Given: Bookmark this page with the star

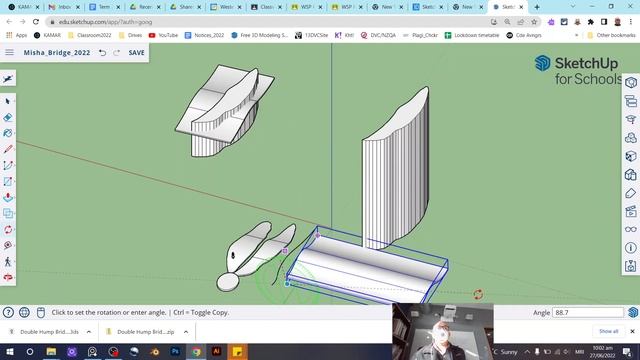Looking at the screenshot, I should (534, 22).
